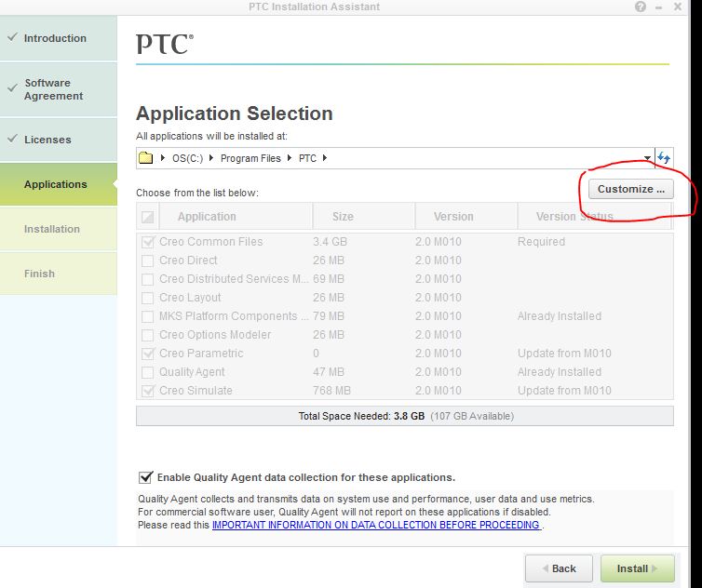Click the Total Space Needed bar
702x588 pixels.
click(405, 416)
